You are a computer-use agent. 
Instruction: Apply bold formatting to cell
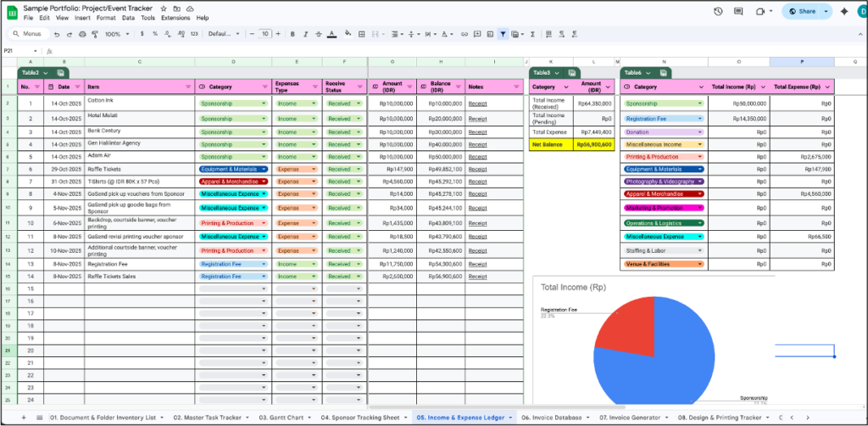coord(292,34)
